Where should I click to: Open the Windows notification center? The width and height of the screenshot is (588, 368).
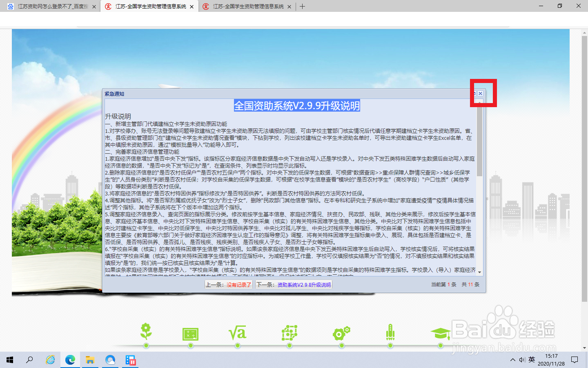(575, 360)
